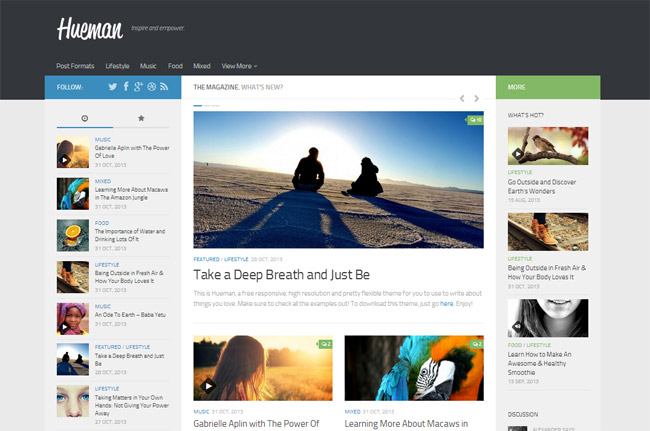Open right sidebar Being Outside in Fresh Air post
Image resolution: width=650 pixels, height=431 pixels.
pyautogui.click(x=547, y=272)
